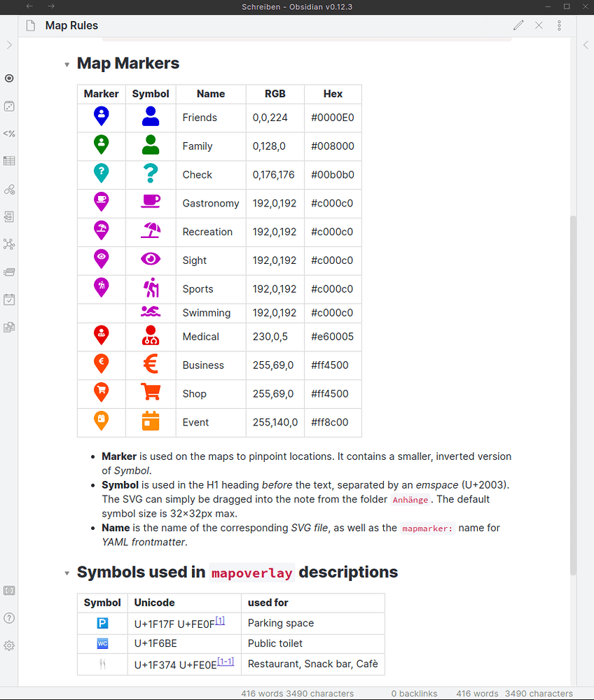Screen dimensions: 594x700
Task: Expand the right sidebar chevron
Action: (x=586, y=45)
